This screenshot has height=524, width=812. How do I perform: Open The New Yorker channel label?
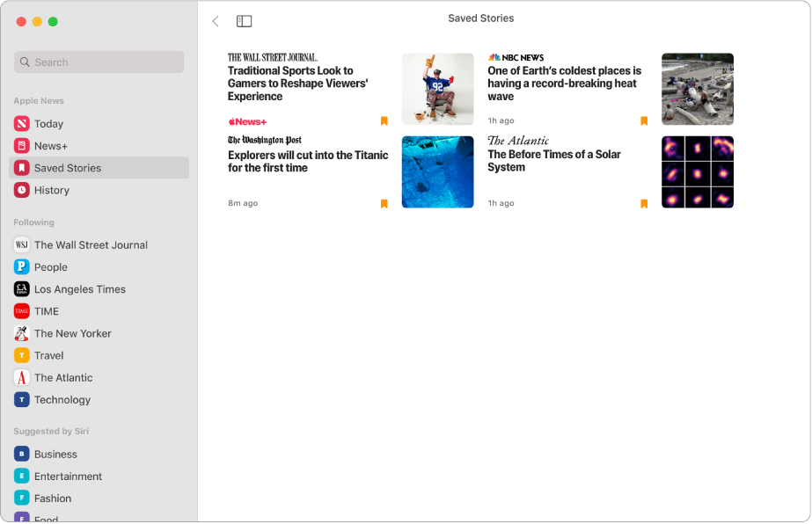(x=73, y=333)
